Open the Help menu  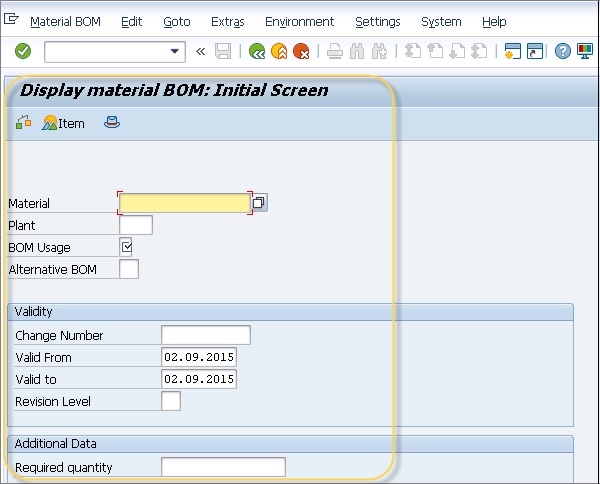click(x=494, y=22)
